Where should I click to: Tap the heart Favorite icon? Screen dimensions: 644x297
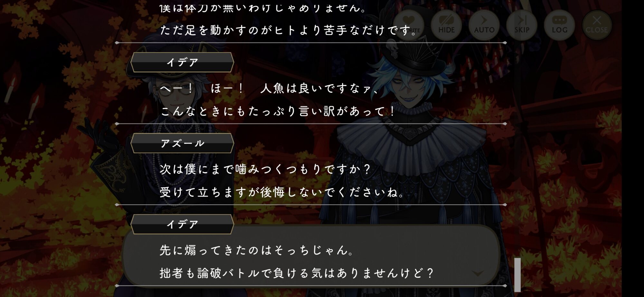(409, 24)
